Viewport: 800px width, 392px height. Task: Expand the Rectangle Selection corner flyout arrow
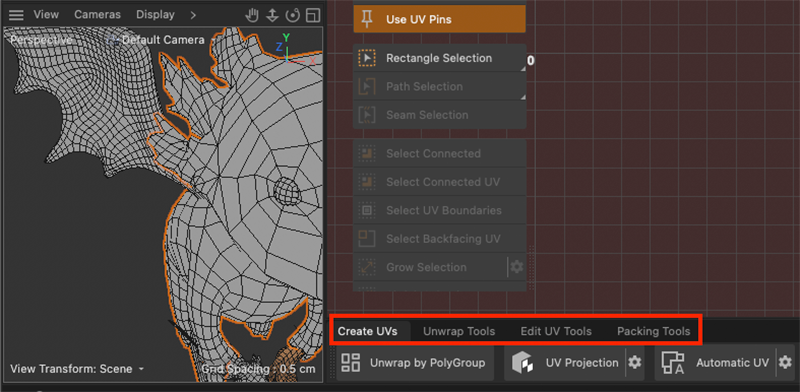coord(522,68)
